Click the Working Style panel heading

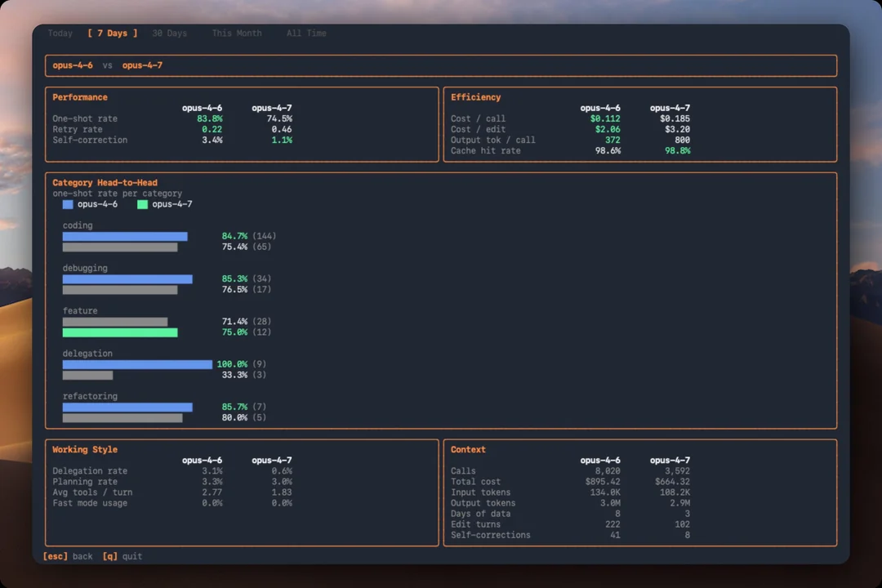click(85, 449)
